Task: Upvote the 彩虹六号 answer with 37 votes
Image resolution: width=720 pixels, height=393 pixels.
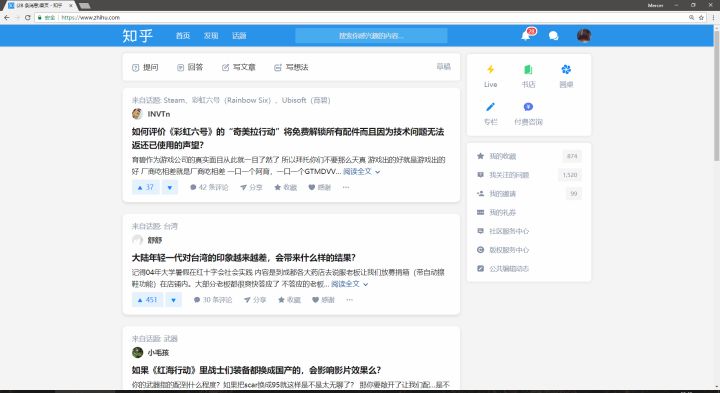Action: (146, 187)
